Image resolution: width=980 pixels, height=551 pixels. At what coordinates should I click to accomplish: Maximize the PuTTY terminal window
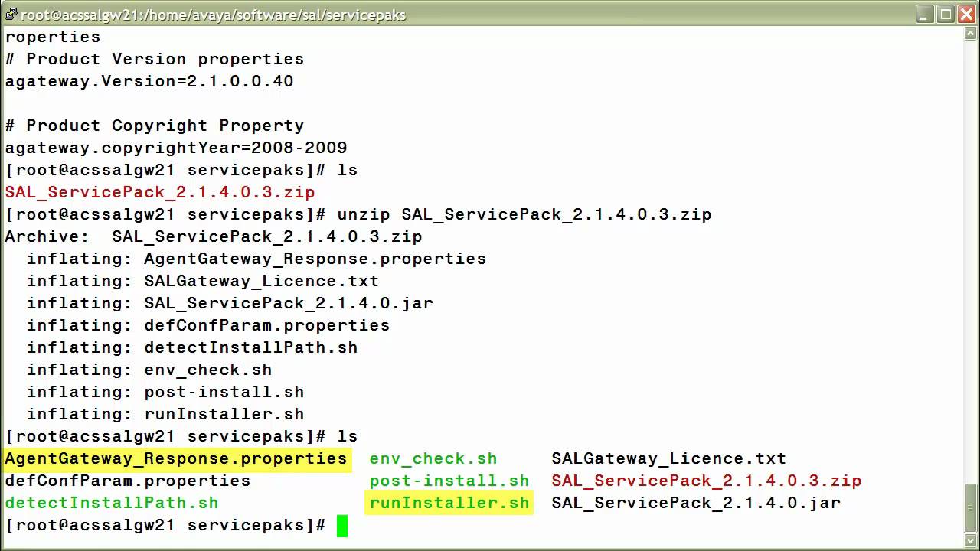click(946, 14)
